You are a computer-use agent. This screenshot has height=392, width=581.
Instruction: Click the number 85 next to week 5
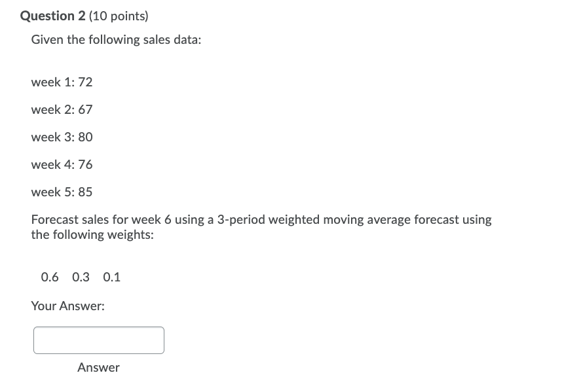pyautogui.click(x=85, y=192)
